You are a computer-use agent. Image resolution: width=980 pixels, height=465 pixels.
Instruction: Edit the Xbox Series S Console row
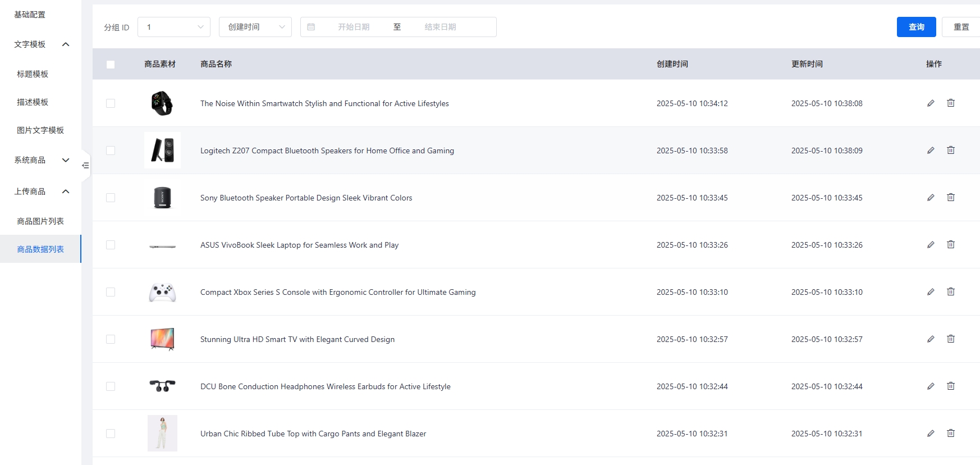(931, 292)
